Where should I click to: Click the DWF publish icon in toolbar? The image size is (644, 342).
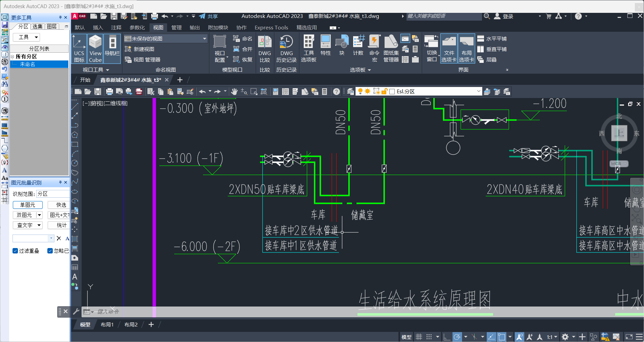[139, 92]
